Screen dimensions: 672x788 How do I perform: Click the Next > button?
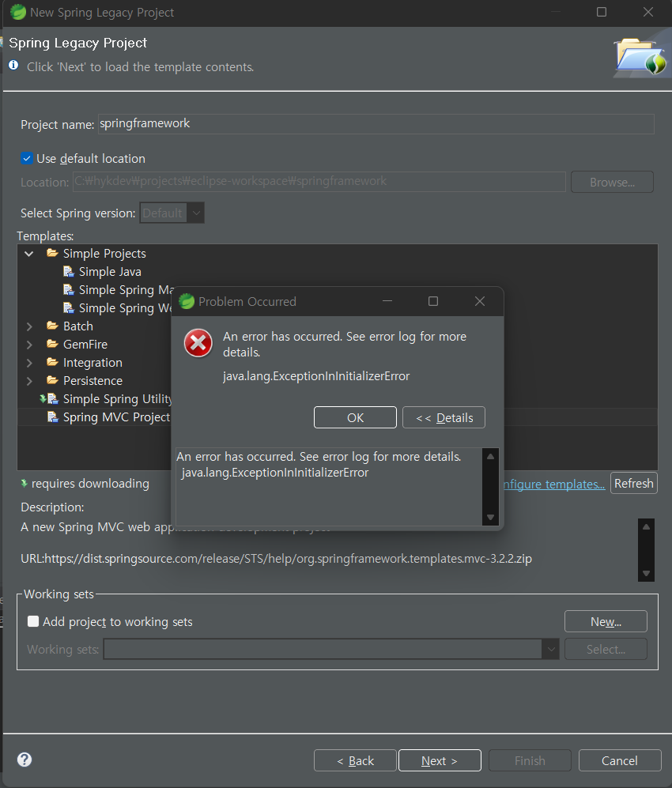[440, 760]
